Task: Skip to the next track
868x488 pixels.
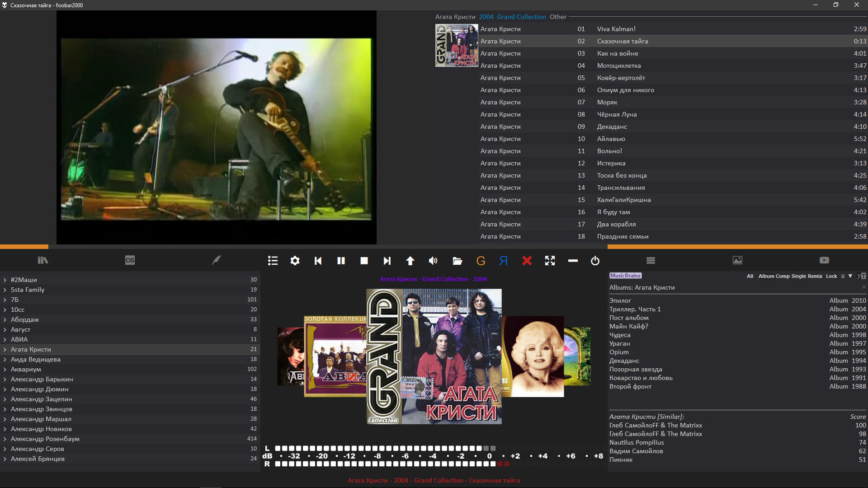Action: 387,261
